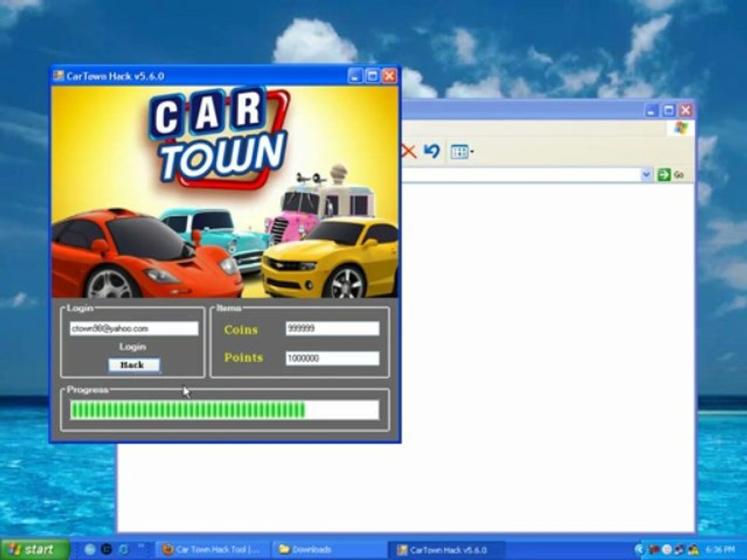
Task: Click the red Delete X icon in Explorer toolbar
Action: pos(409,152)
